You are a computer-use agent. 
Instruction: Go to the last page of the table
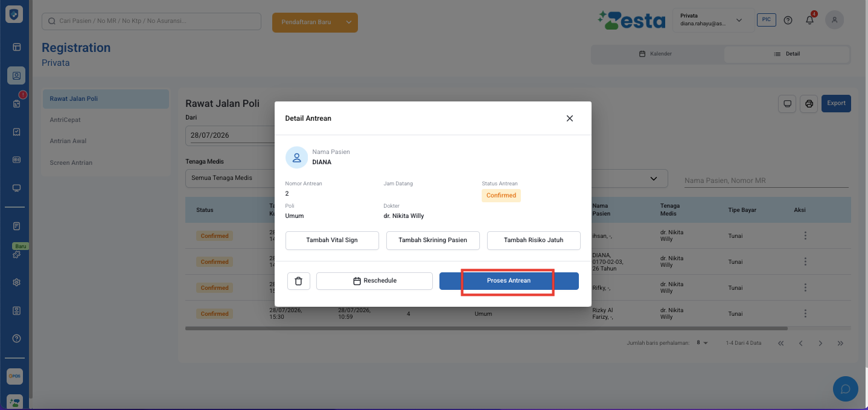coord(840,343)
